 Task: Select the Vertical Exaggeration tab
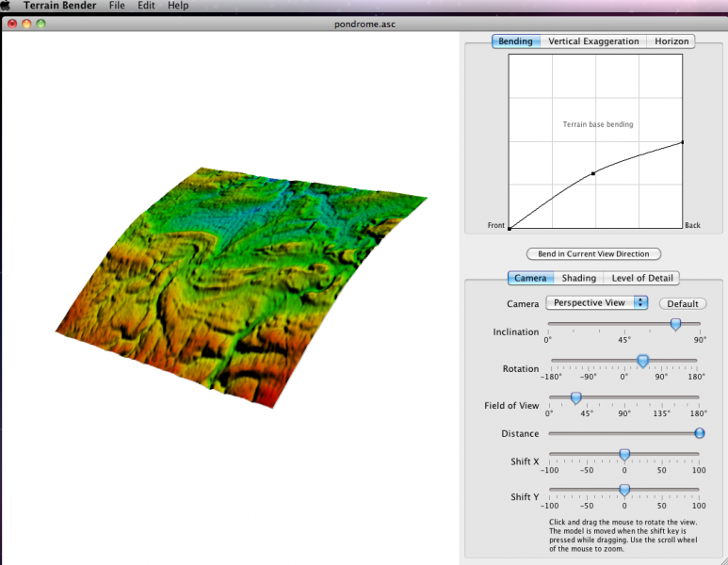point(593,41)
